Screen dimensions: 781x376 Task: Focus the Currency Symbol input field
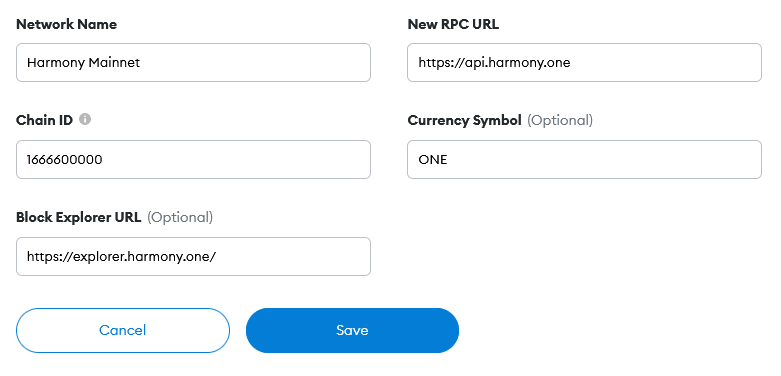pyautogui.click(x=584, y=159)
